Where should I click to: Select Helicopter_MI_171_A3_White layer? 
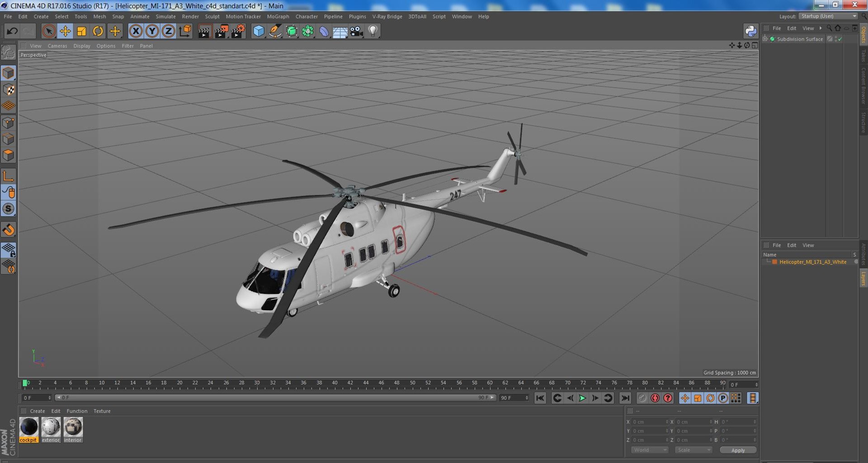click(813, 262)
